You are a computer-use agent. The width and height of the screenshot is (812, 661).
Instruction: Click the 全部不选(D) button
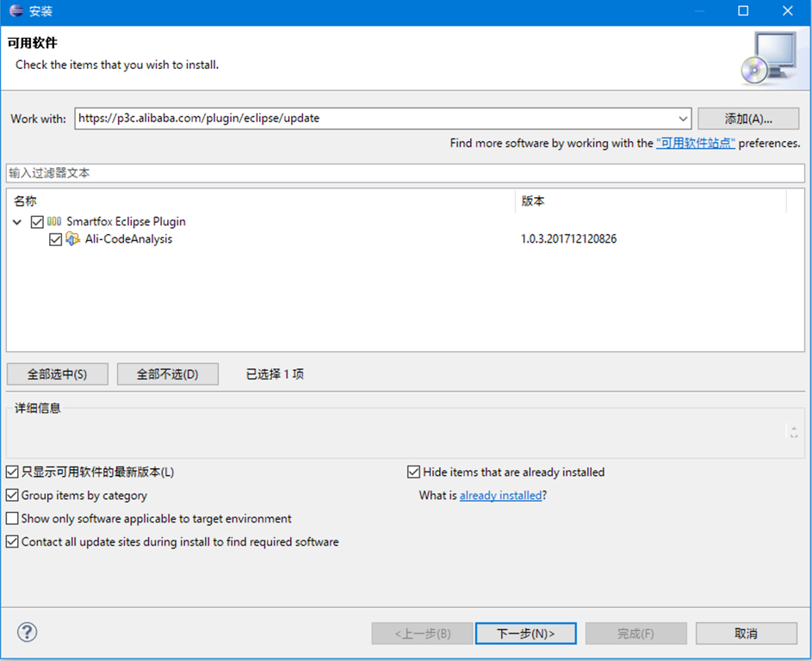point(168,374)
